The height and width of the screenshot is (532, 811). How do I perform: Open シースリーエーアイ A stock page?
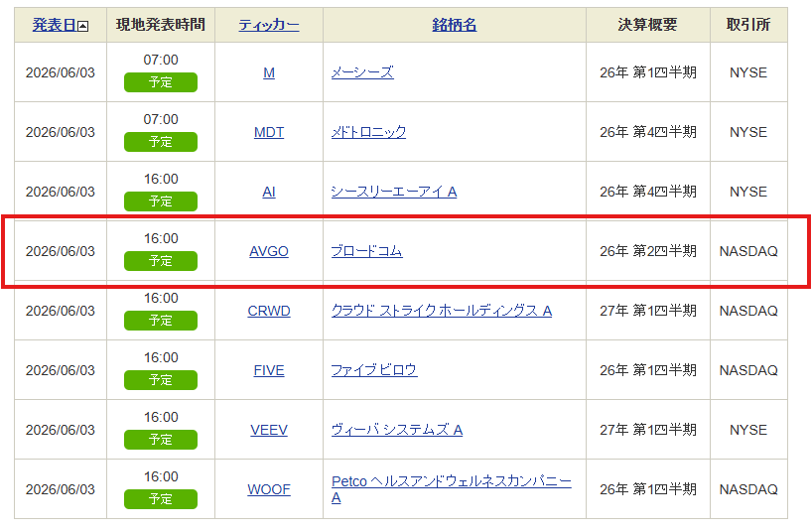(394, 192)
